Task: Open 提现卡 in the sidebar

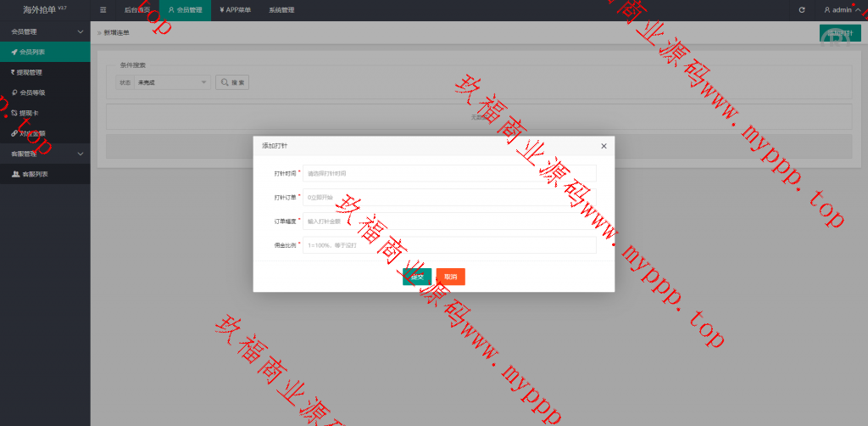Action: coord(29,113)
